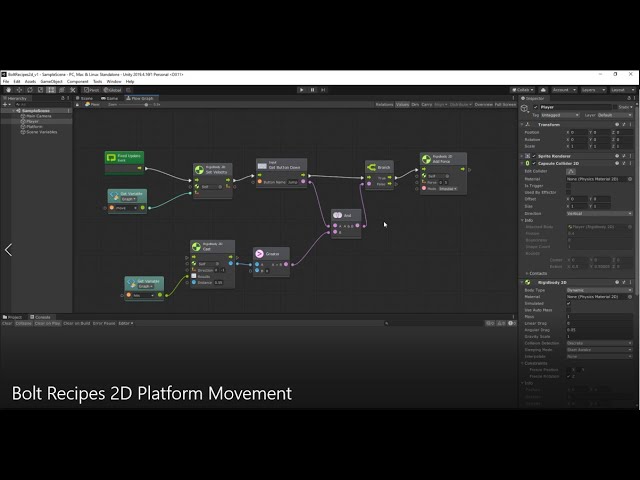Image resolution: width=640 pixels, height=480 pixels.
Task: Collapse the Capsule Collider Info section
Action: coord(522,220)
